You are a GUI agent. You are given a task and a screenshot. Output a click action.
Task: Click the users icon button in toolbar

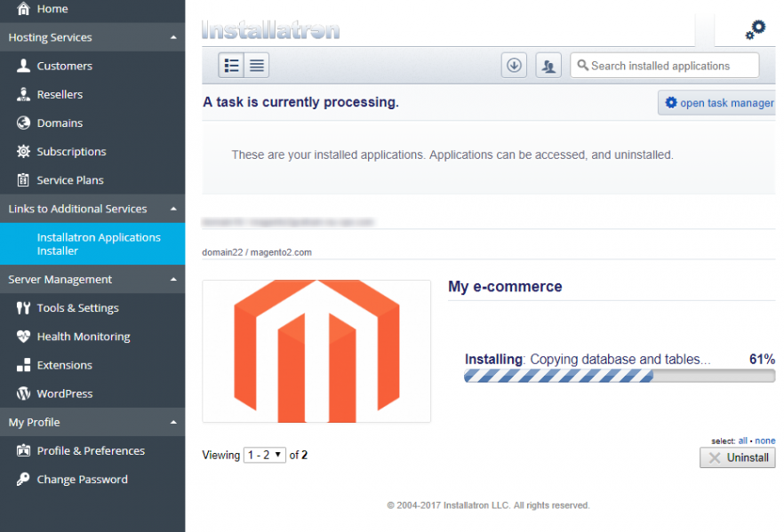548,66
